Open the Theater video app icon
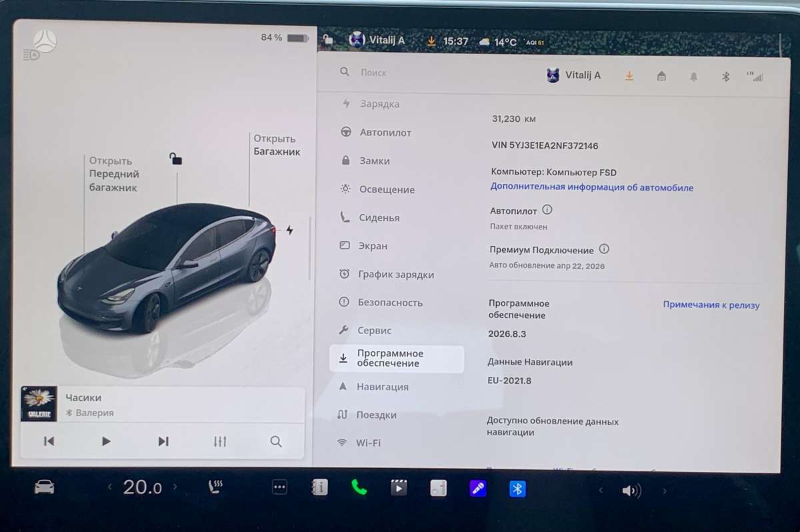800x532 pixels. 399,488
